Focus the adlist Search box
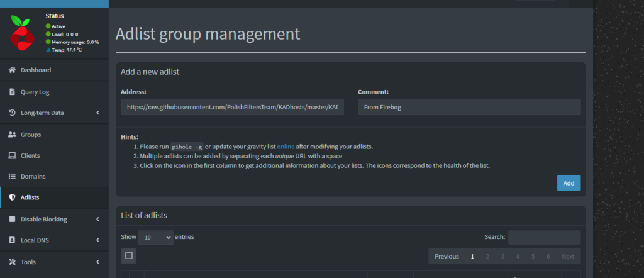This screenshot has width=644, height=278. tap(544, 237)
